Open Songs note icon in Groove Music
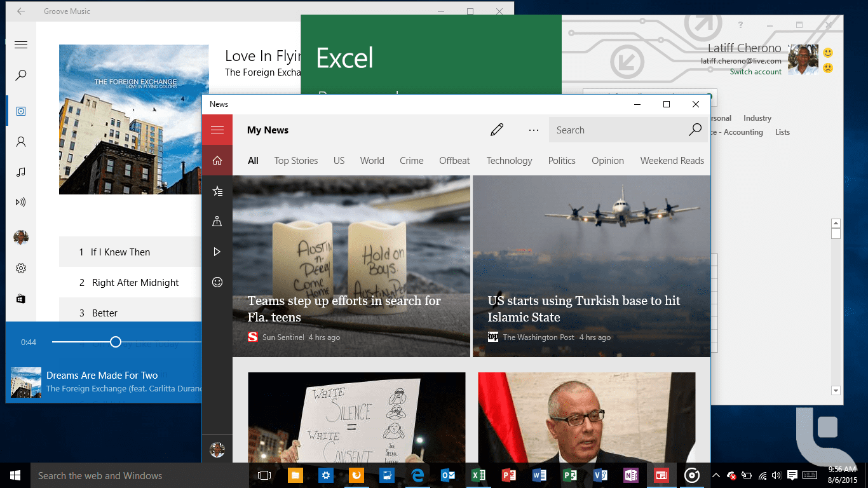This screenshot has height=488, width=868. pyautogui.click(x=21, y=172)
